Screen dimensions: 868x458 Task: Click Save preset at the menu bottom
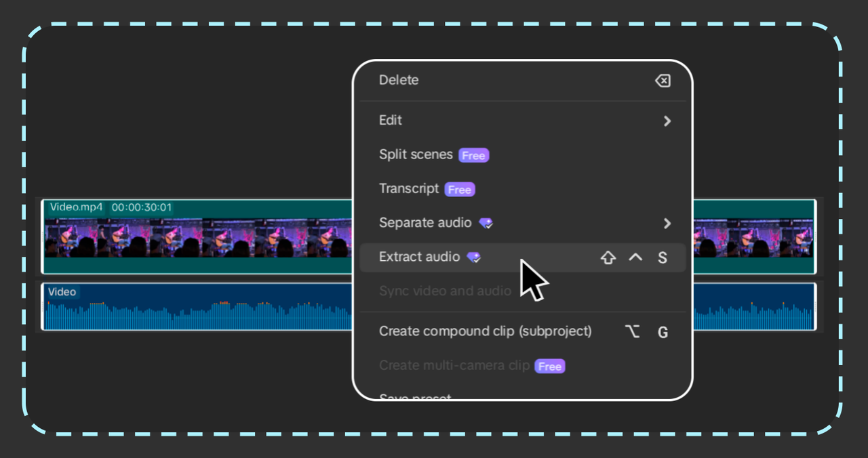415,396
